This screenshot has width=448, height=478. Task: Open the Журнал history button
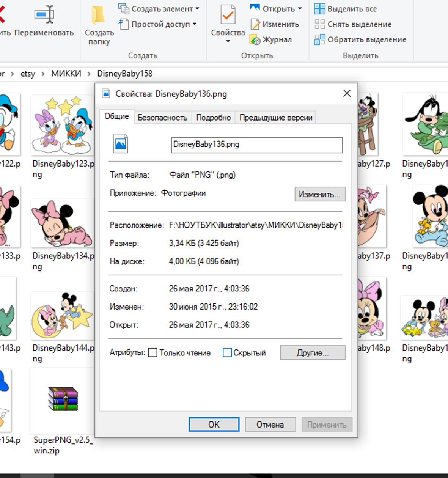pyautogui.click(x=271, y=39)
